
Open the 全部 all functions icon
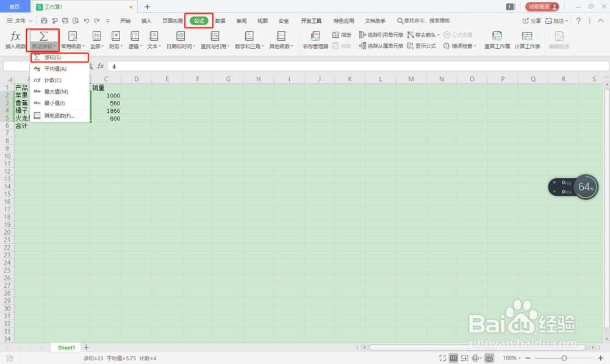[x=96, y=36]
